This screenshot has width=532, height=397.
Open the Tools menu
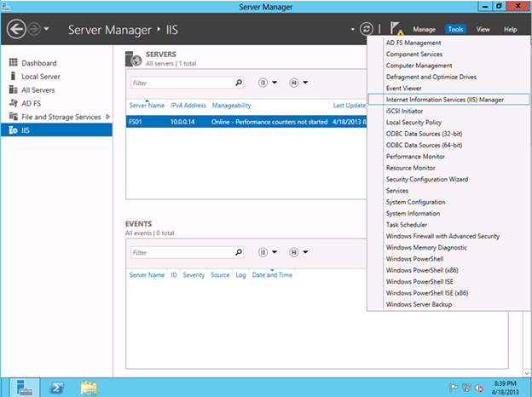pos(455,30)
